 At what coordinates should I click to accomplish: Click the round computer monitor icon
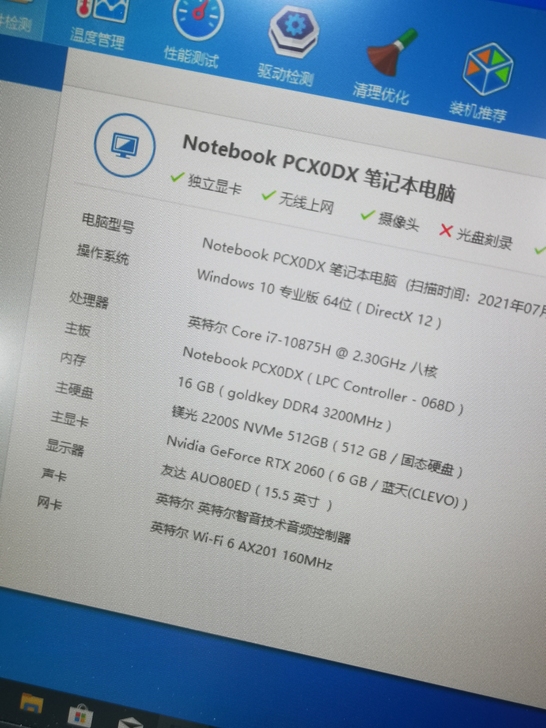coord(124,145)
